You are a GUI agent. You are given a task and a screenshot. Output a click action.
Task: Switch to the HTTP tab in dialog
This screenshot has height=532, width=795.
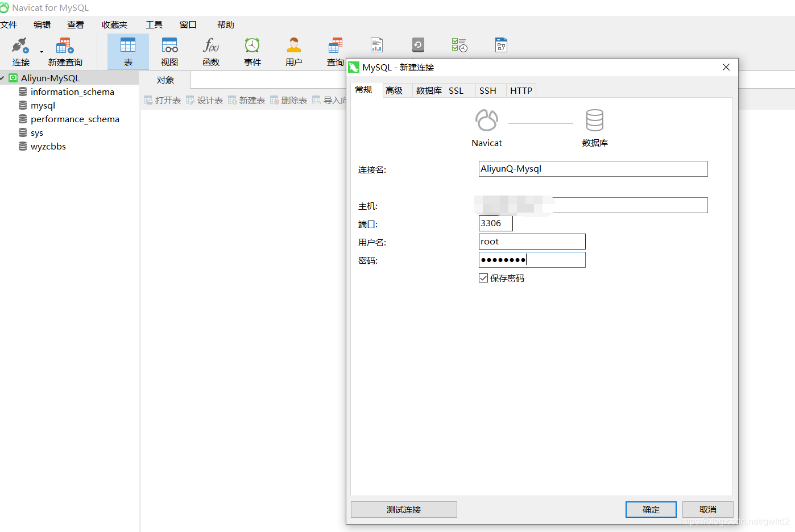[x=521, y=90]
